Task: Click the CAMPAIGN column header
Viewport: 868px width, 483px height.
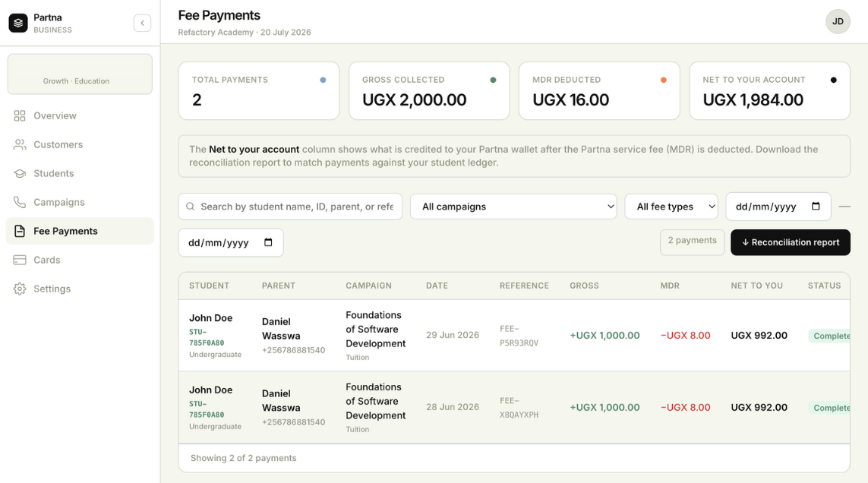Action: [x=368, y=286]
